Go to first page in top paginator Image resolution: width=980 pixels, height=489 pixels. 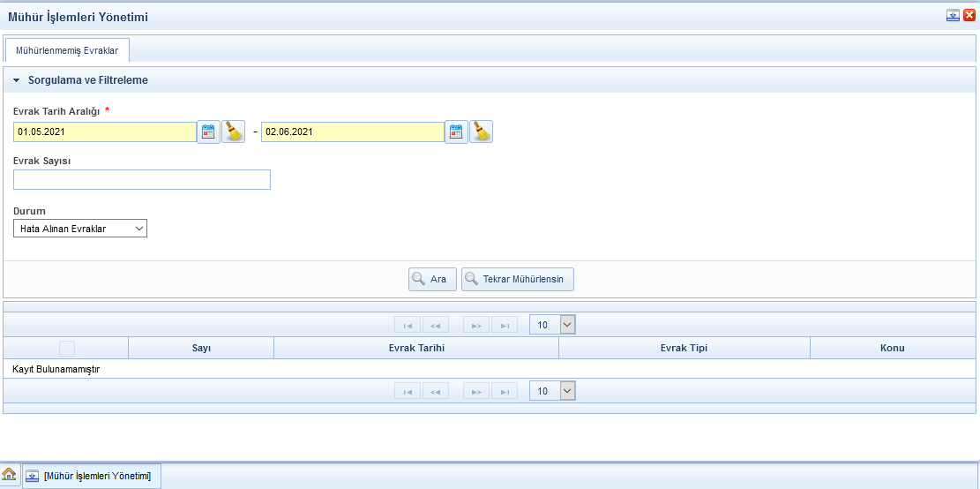point(408,325)
